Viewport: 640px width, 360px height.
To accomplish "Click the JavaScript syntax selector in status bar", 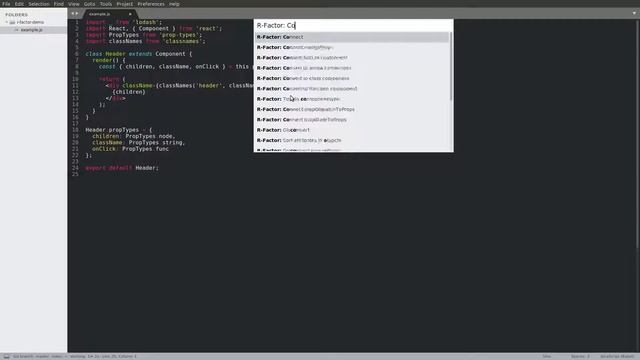I will pos(617,356).
